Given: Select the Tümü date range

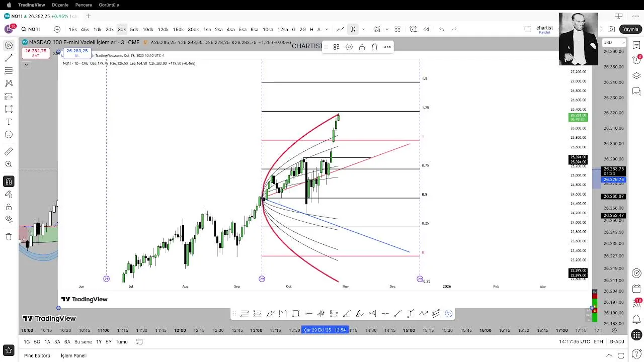Looking at the screenshot, I should (x=122, y=342).
